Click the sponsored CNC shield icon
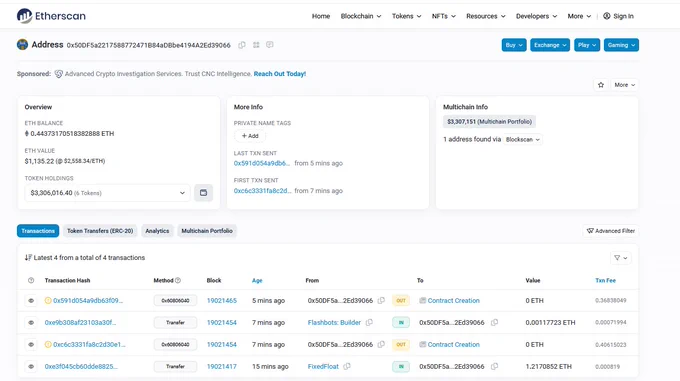680x381 pixels. pyautogui.click(x=59, y=74)
